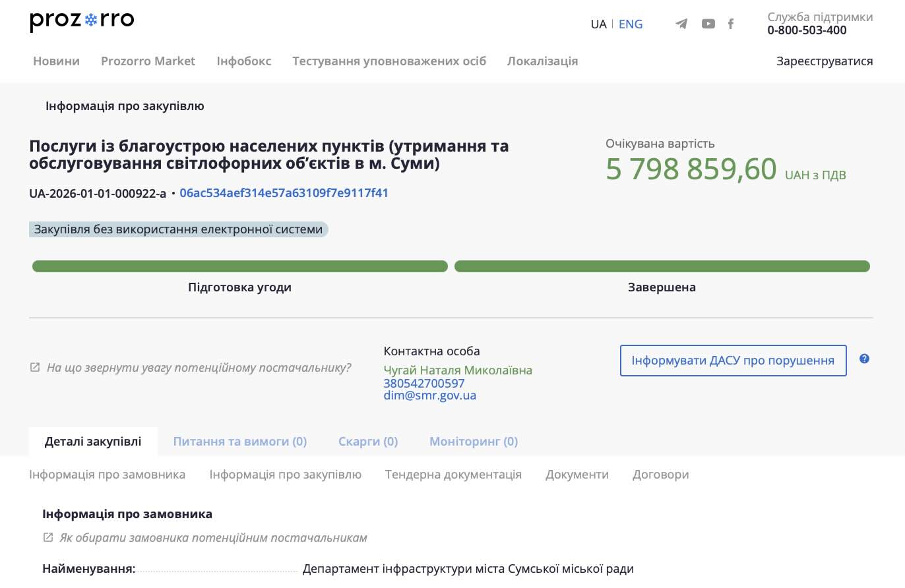Click the blue question mark help icon
Image resolution: width=905 pixels, height=588 pixels.
coord(864,359)
